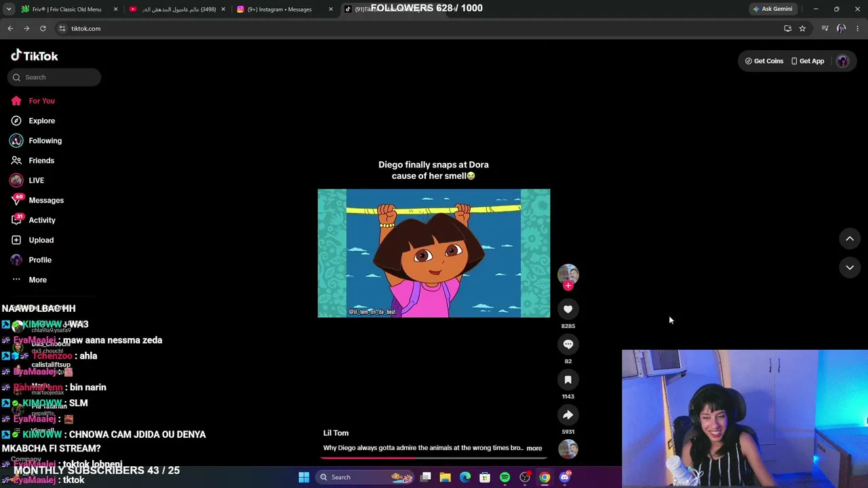
Task: Open the sound disc below share
Action: click(x=568, y=449)
